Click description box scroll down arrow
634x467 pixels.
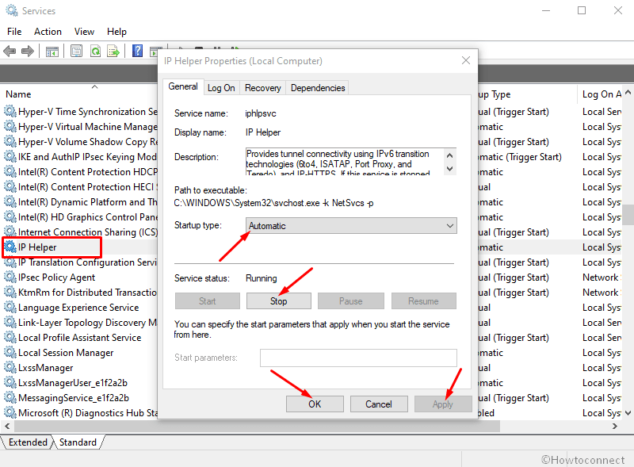tap(450, 169)
